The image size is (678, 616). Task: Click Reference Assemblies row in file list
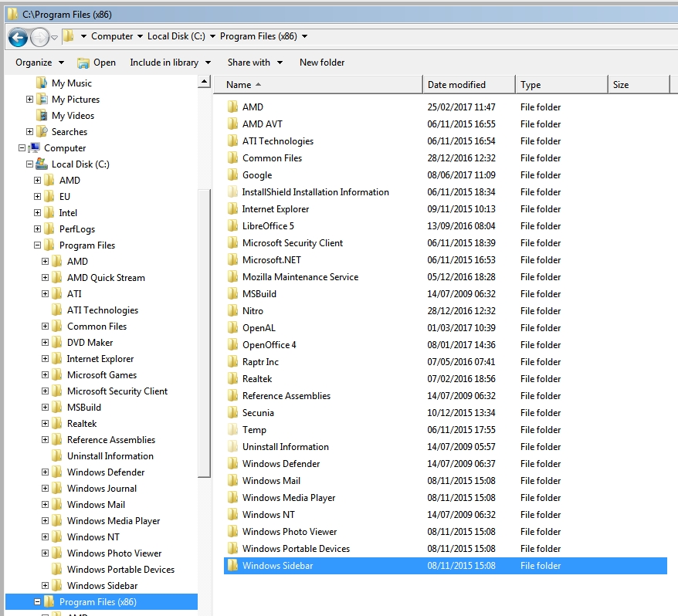[x=446, y=395]
